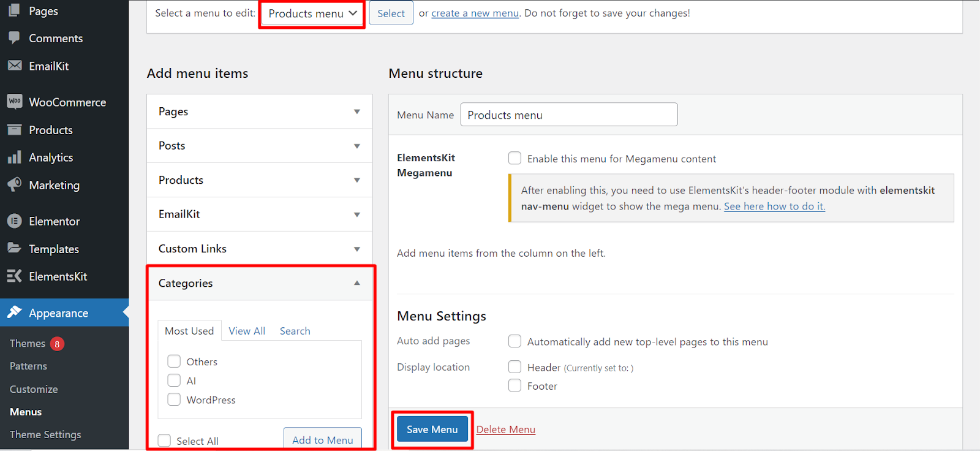Check the WordPress category box
This screenshot has width=980, height=451.
click(174, 400)
